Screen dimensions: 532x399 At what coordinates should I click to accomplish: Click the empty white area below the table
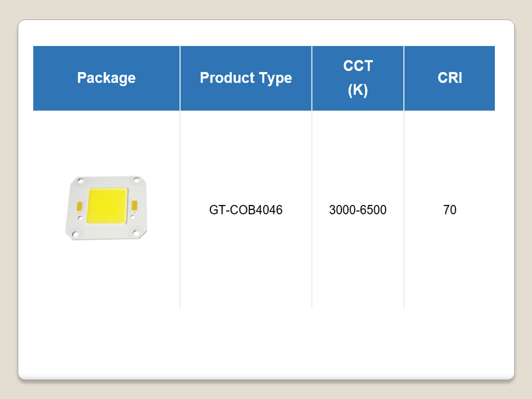coord(266,344)
